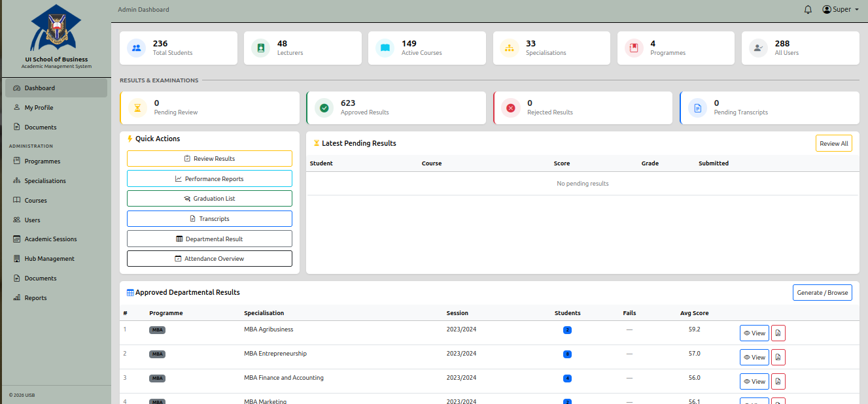Click the 59.2 average score value
Viewport: 868px width, 404px height.
(694, 329)
